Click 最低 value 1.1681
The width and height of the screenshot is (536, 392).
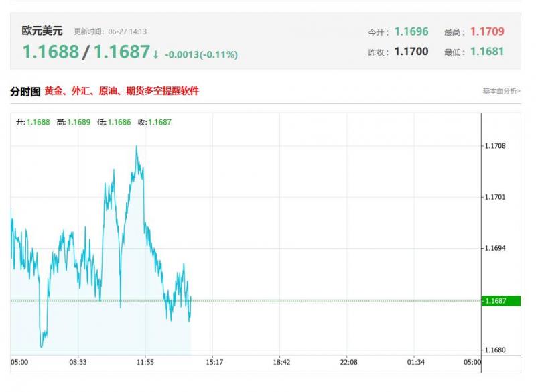(487, 52)
